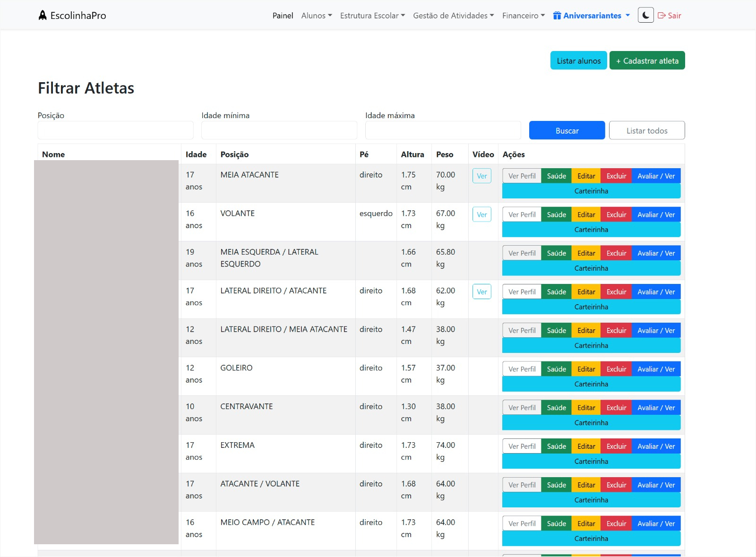
Task: Click the Listar alunos button
Action: pyautogui.click(x=578, y=60)
